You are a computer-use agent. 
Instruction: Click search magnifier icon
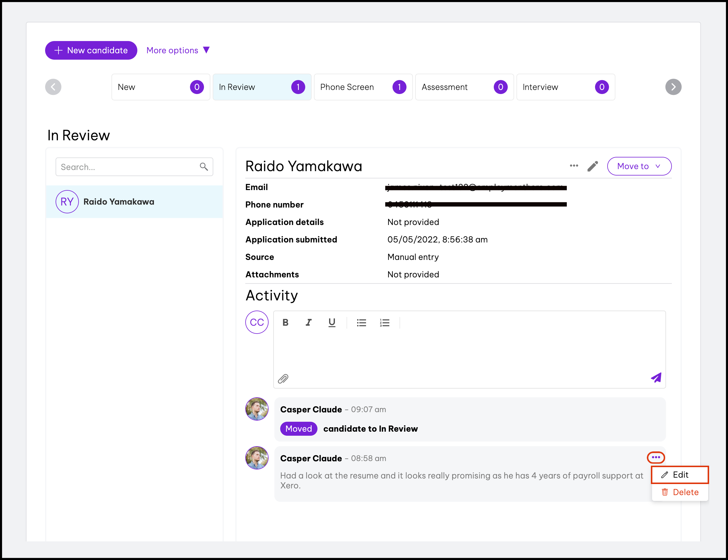pyautogui.click(x=204, y=166)
